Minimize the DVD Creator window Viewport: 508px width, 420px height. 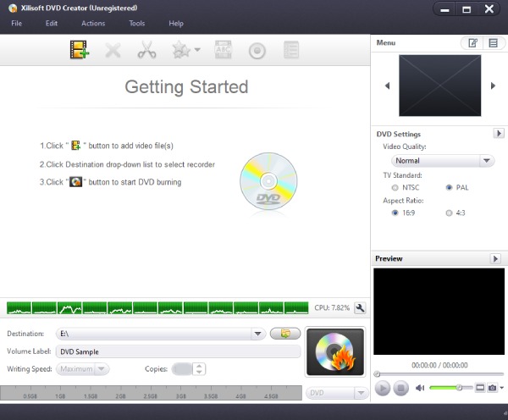coord(444,9)
